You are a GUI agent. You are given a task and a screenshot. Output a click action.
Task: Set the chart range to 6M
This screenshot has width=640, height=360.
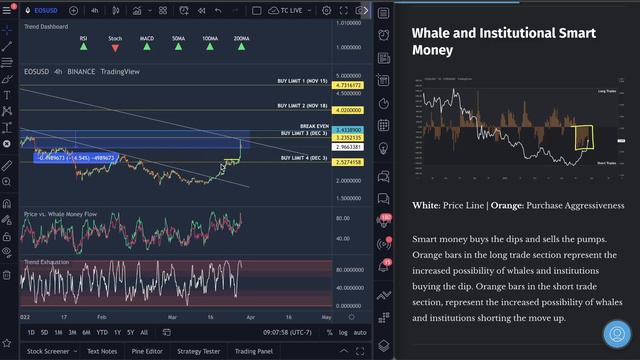pos(86,333)
